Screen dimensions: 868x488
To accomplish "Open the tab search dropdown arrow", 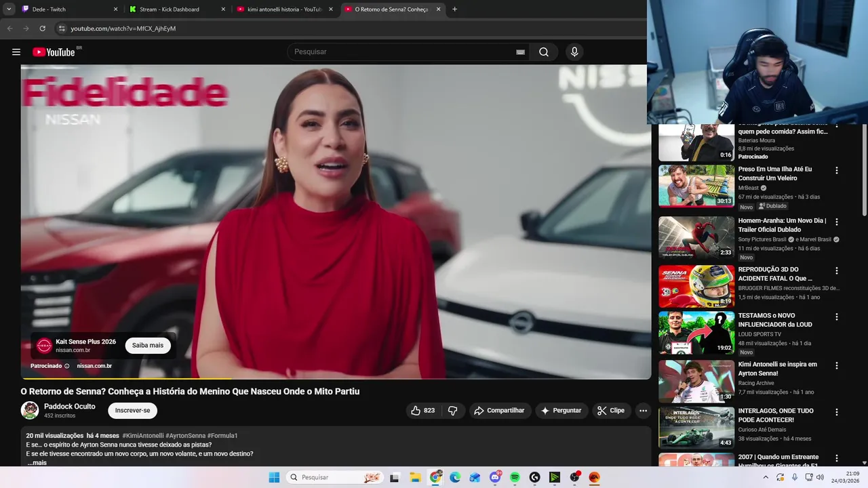I will click(x=9, y=9).
